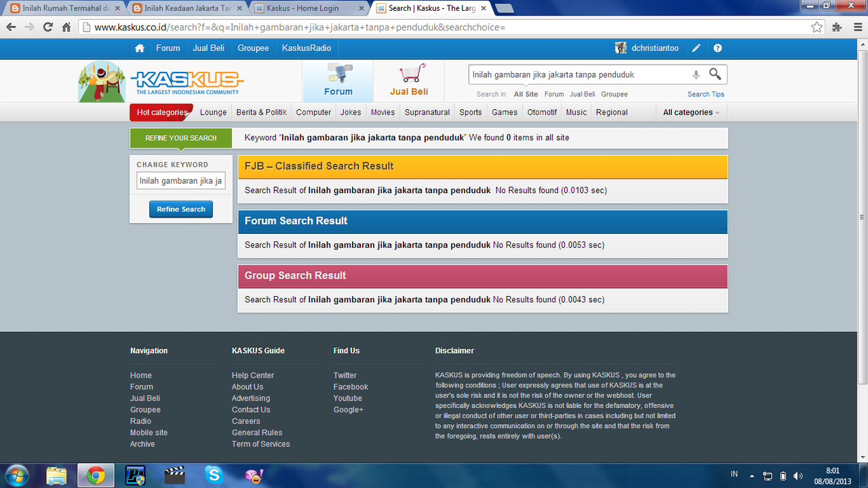Open Search Tips link

(x=706, y=94)
